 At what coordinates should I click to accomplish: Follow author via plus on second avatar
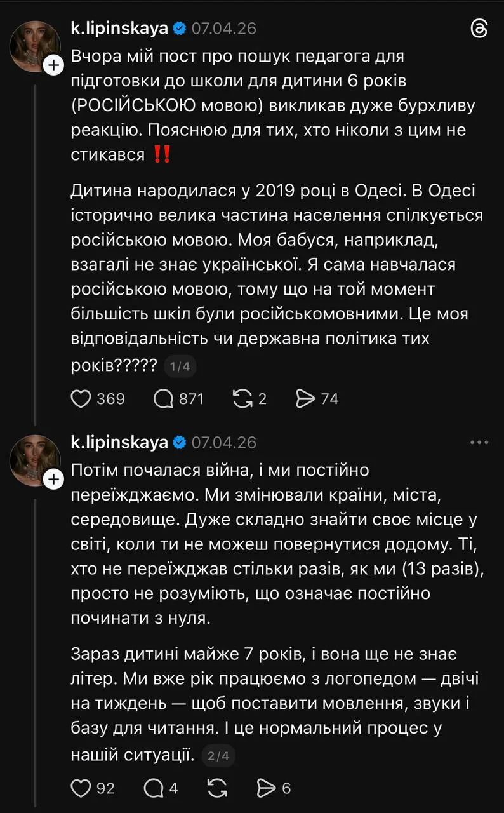(53, 478)
